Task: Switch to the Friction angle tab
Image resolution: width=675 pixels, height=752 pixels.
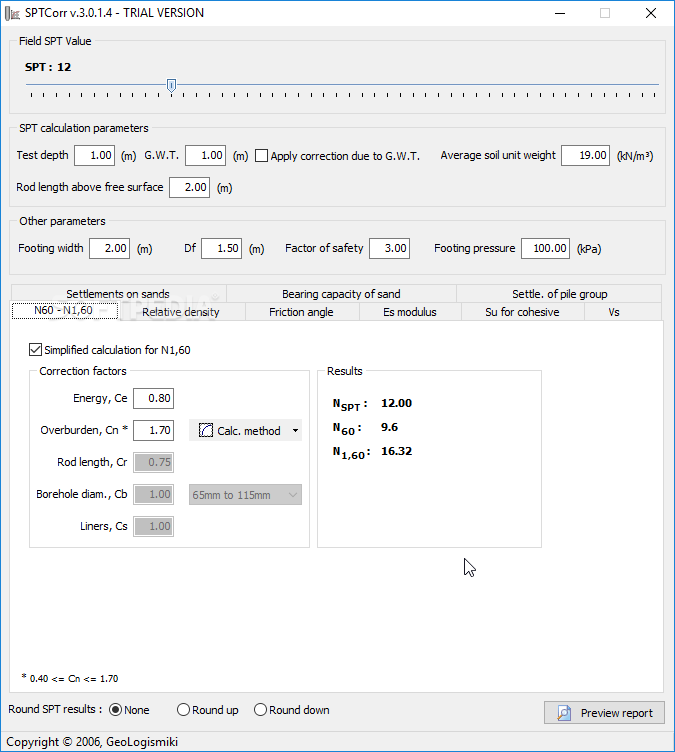Action: click(x=301, y=312)
